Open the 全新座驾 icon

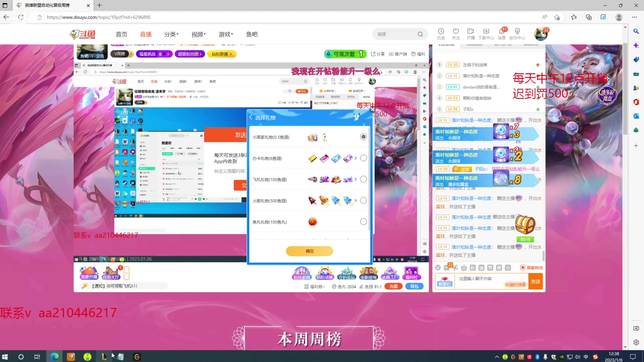point(369,273)
